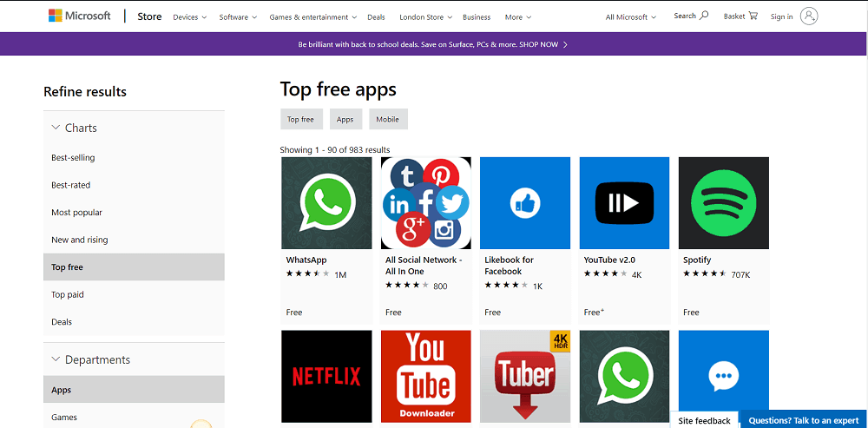Screen dimensions: 868x428
Task: Remove the Apps filter chip
Action: pyautogui.click(x=345, y=119)
